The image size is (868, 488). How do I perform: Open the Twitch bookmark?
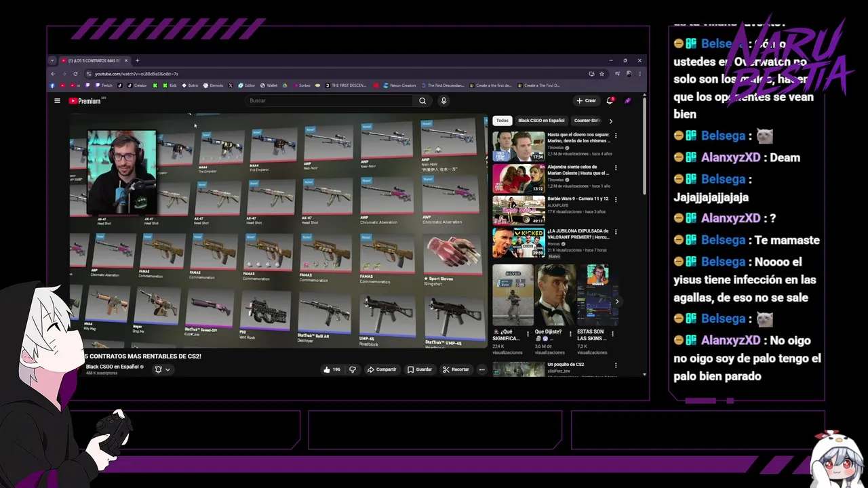104,85
